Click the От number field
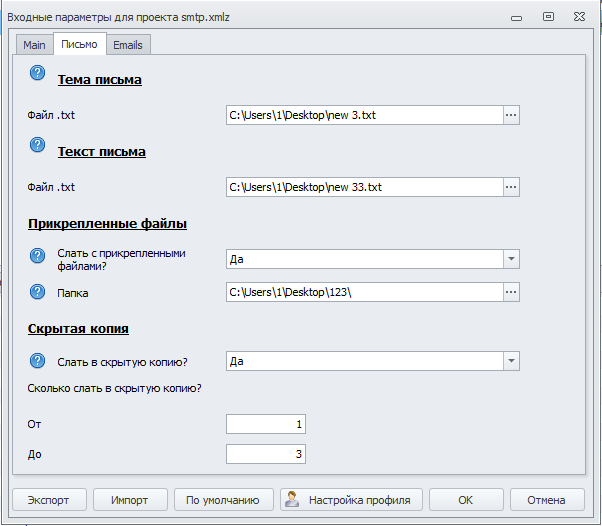Viewport: 602px width, 526px height. click(266, 425)
